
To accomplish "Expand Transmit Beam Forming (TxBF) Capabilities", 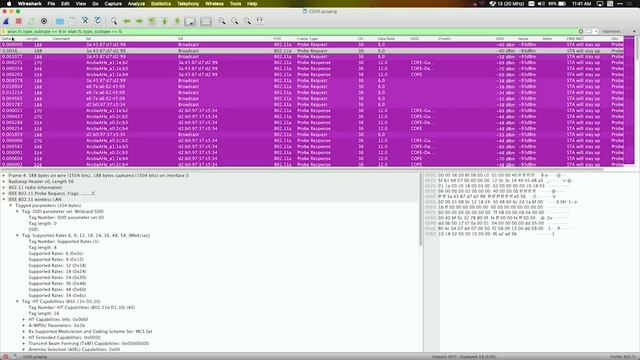I will 24,343.
